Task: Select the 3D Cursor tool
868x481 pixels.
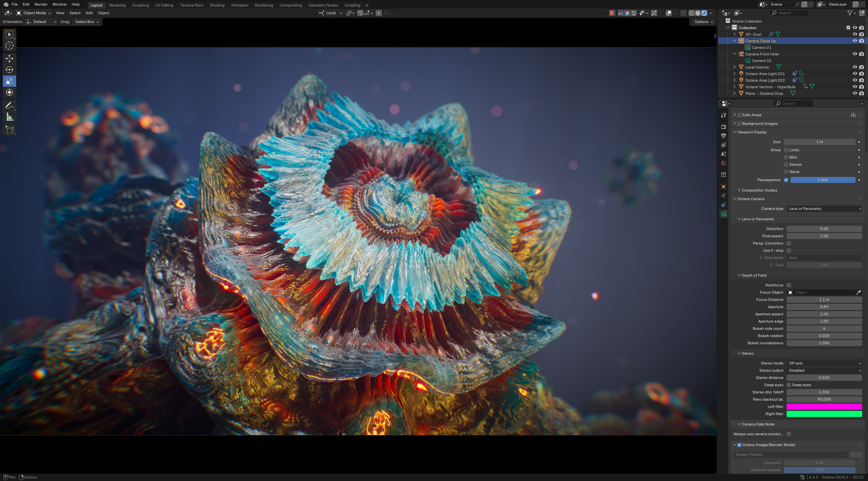Action: coord(9,46)
